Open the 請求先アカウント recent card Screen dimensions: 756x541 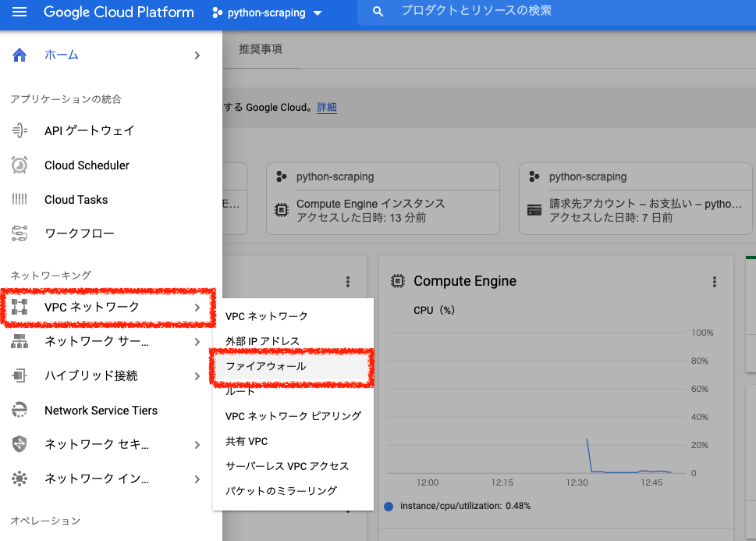(x=636, y=199)
